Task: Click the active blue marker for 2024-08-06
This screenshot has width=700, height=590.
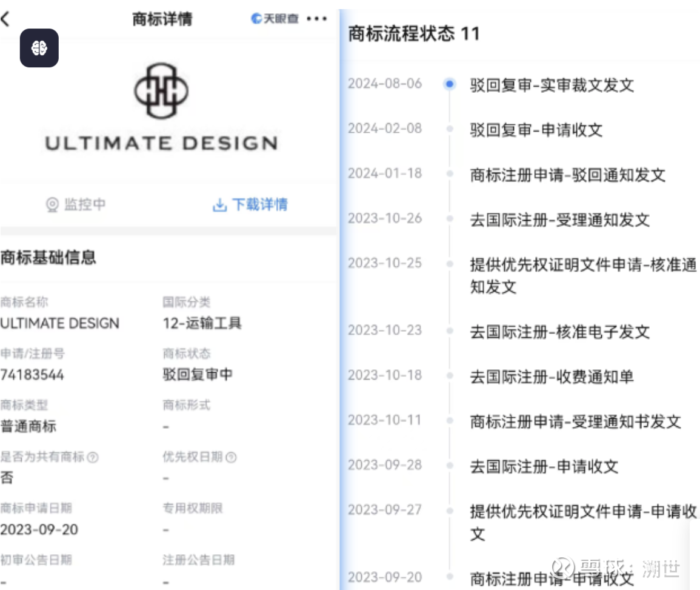Action: (x=450, y=84)
